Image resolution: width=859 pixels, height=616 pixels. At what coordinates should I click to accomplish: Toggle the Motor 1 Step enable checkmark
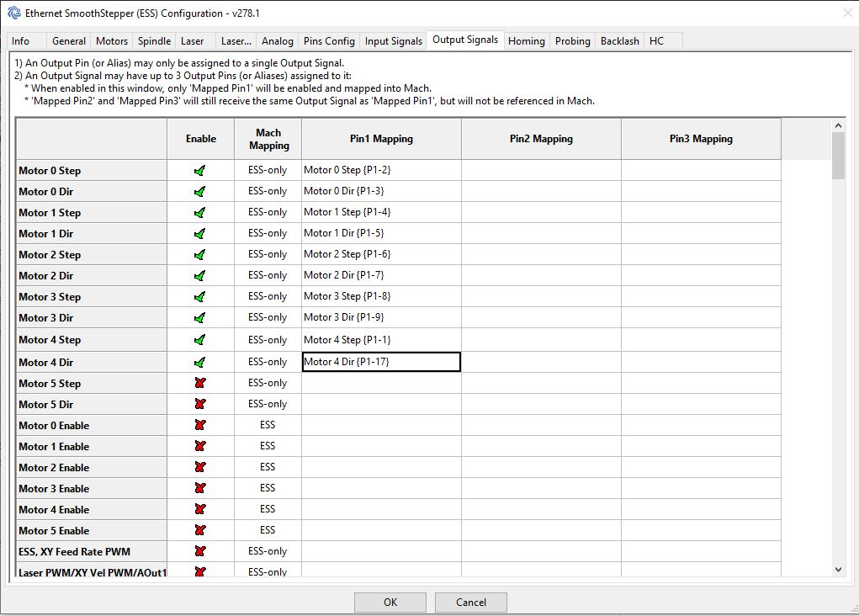[x=200, y=213]
